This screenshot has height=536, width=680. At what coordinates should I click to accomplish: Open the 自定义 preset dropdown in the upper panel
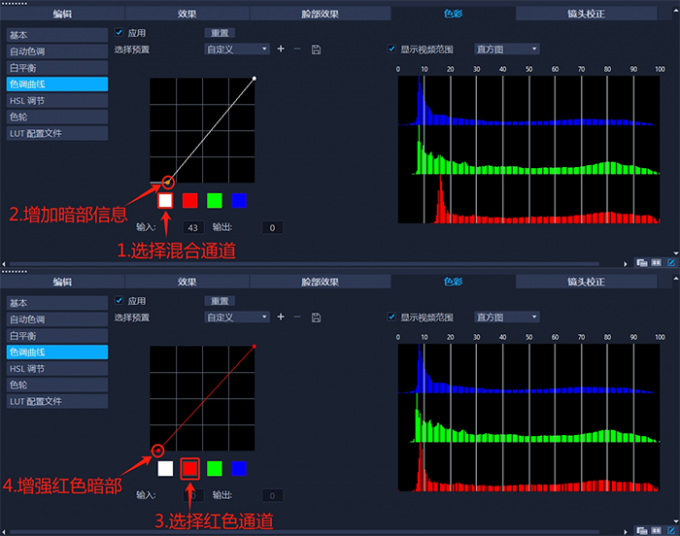(x=237, y=49)
